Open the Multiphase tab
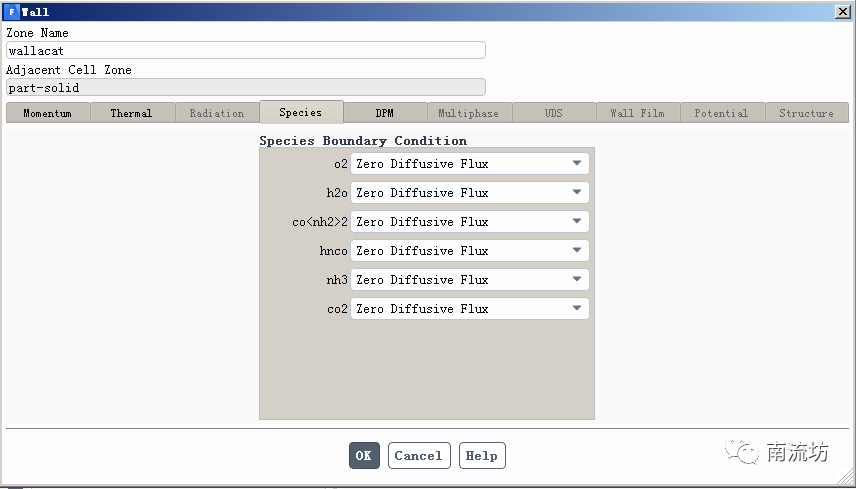This screenshot has height=489, width=856. click(x=469, y=113)
